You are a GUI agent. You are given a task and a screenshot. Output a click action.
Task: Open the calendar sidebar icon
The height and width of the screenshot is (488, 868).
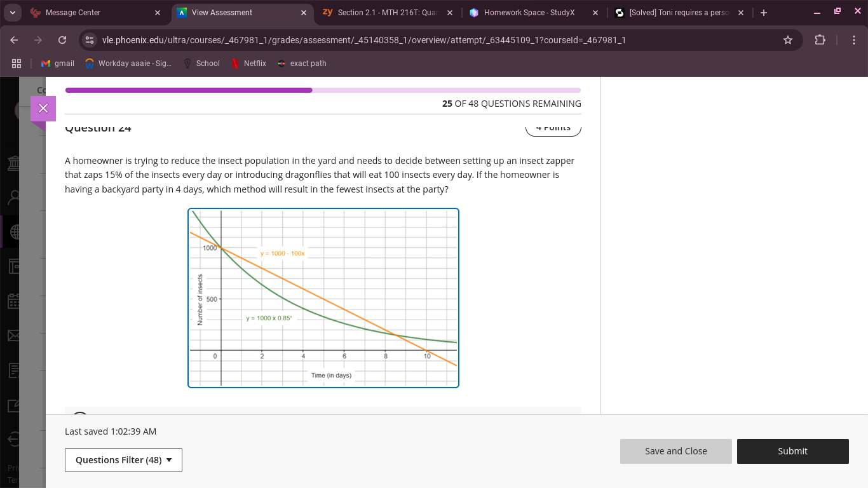coord(13,301)
